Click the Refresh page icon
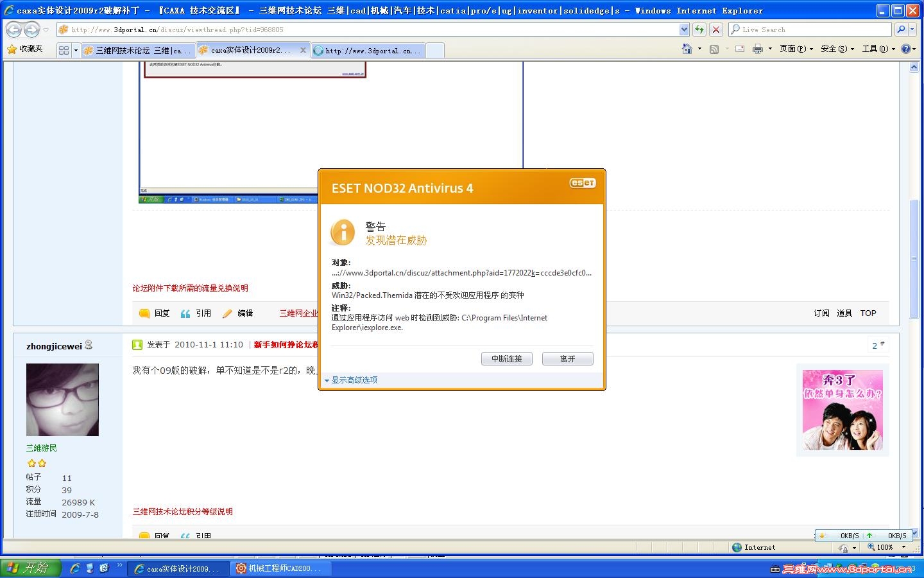Image resolution: width=924 pixels, height=578 pixels. (x=699, y=30)
